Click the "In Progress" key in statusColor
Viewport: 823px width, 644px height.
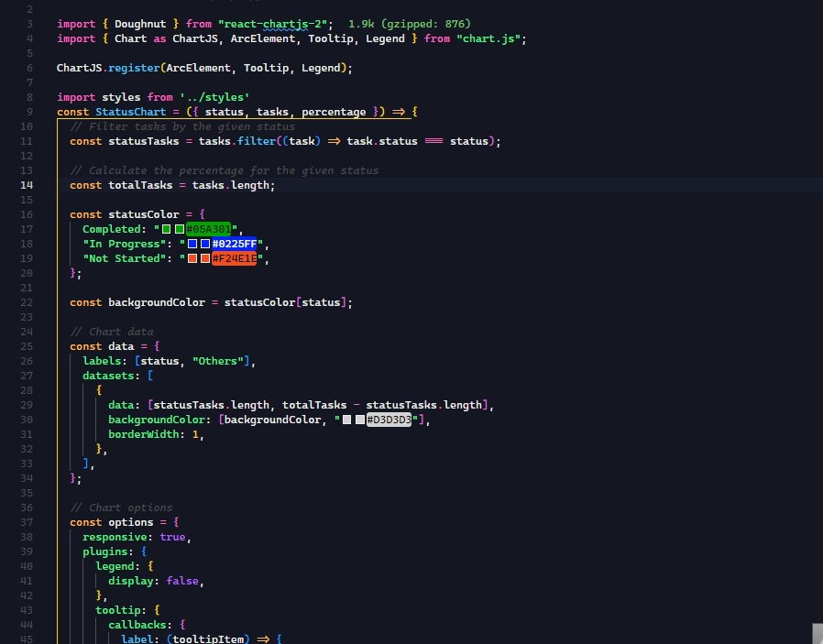[x=125, y=244]
